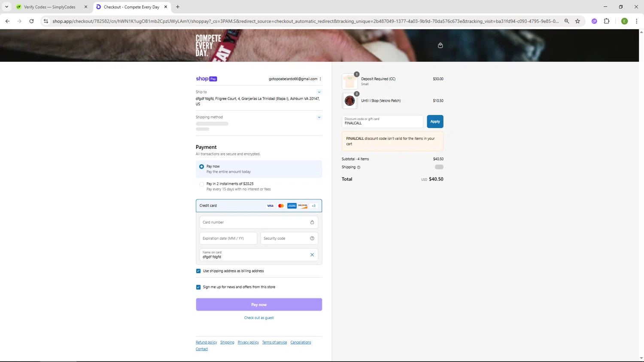Click the browser address bar URL
This screenshot has width=644, height=362.
click(306, 21)
